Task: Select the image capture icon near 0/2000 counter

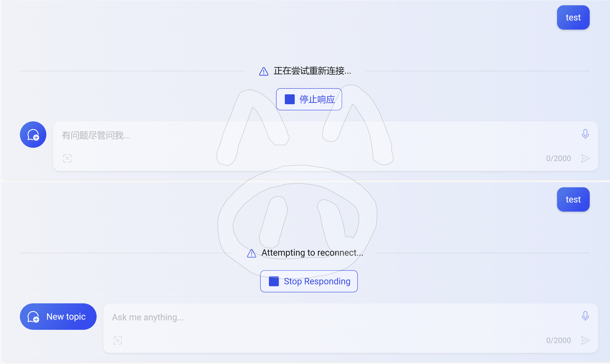Action: click(x=67, y=158)
